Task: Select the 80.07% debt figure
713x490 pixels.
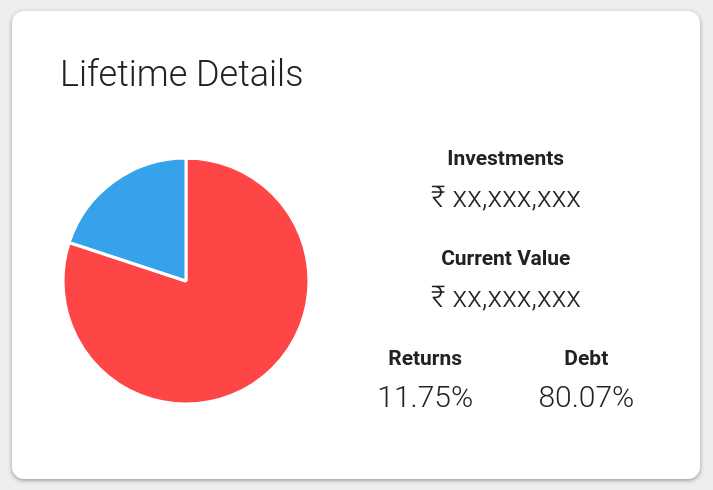Action: click(x=586, y=397)
